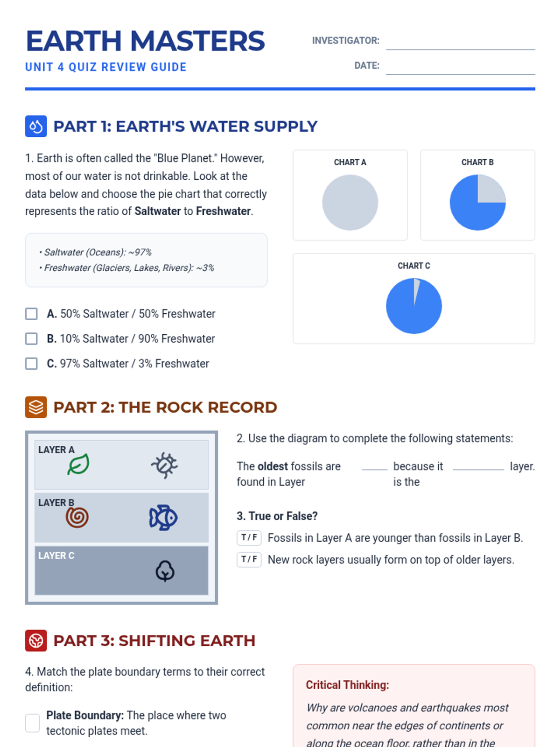Click T/F for Layer A fossils younger statement

pos(249,538)
